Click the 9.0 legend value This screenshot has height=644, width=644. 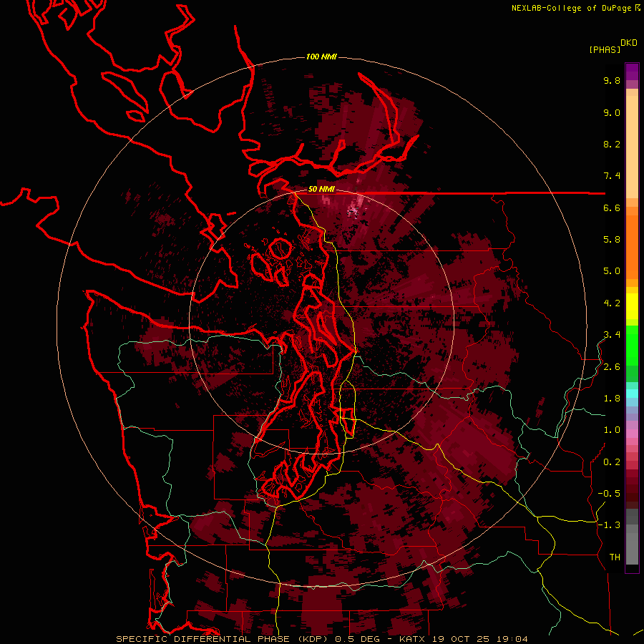tap(612, 112)
